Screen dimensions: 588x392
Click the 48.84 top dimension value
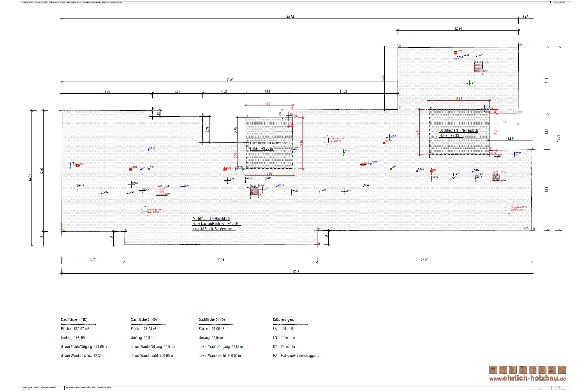pos(290,17)
